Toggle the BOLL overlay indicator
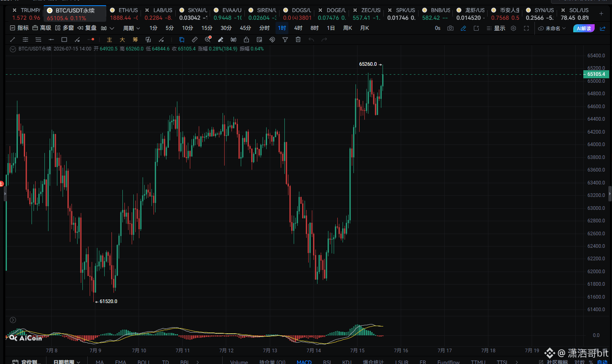Image resolution: width=612 pixels, height=364 pixels. (143, 362)
